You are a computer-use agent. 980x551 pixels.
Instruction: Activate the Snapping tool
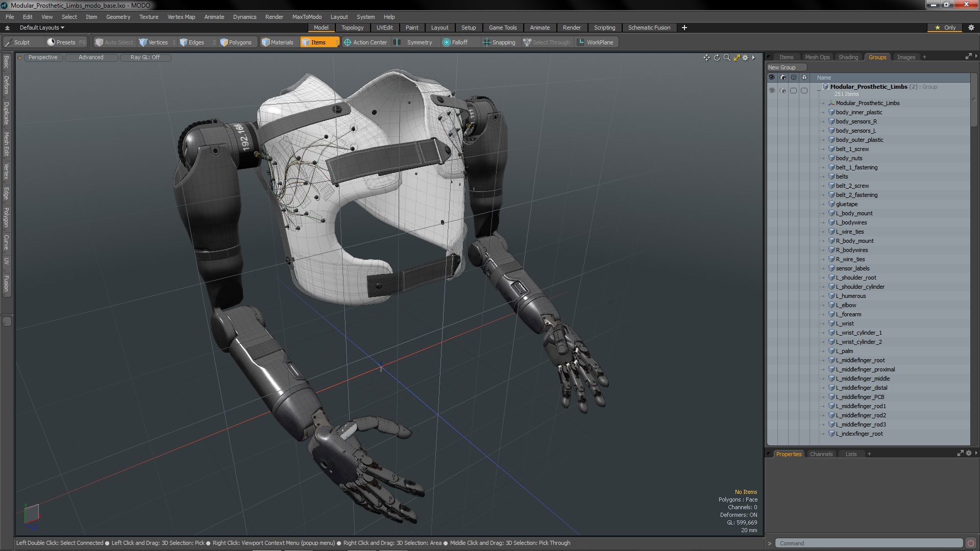pyautogui.click(x=499, y=42)
